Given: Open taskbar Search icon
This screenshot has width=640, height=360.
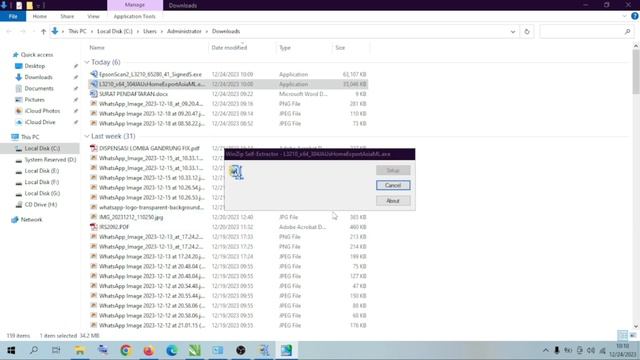Looking at the screenshot, I should click(34, 350).
